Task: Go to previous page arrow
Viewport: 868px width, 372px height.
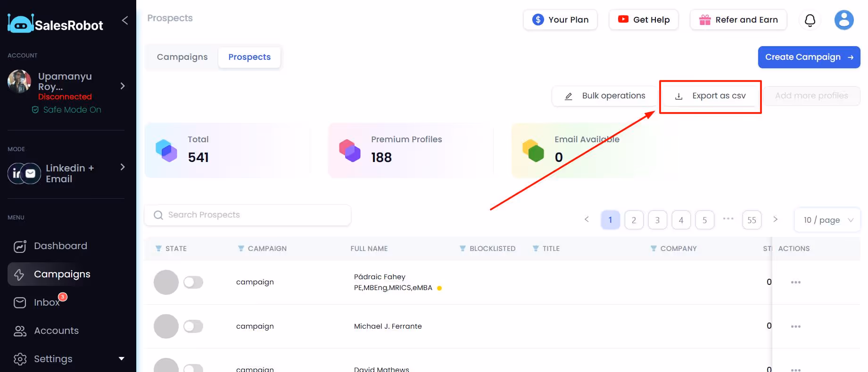Action: 587,219
